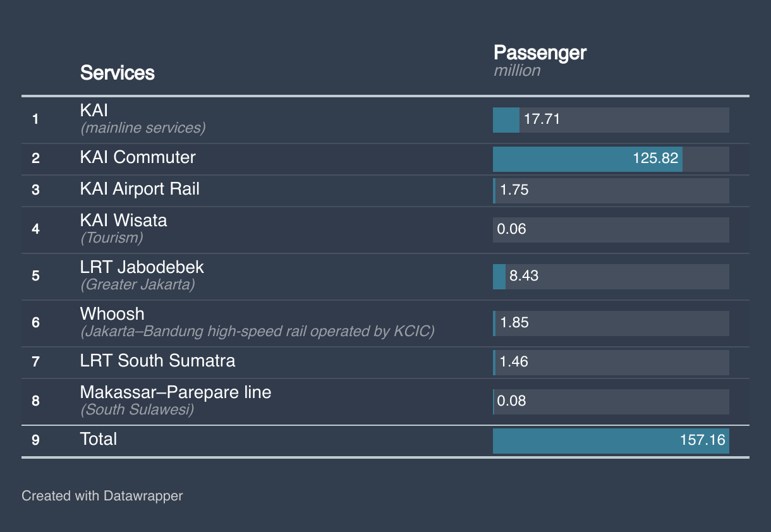Select the Makassar–Parepare line label
The height and width of the screenshot is (532, 771).
pyautogui.click(x=175, y=392)
